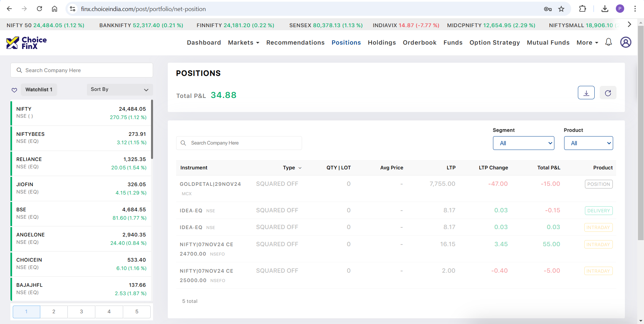Click the browser back arrow
This screenshot has width=644, height=324.
(9, 9)
